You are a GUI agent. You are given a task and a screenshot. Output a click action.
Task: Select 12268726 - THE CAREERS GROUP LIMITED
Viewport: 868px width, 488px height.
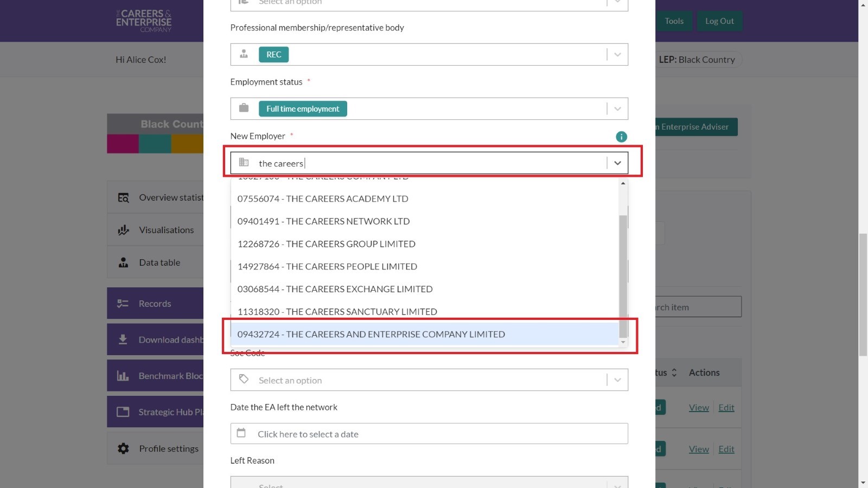[x=425, y=244]
